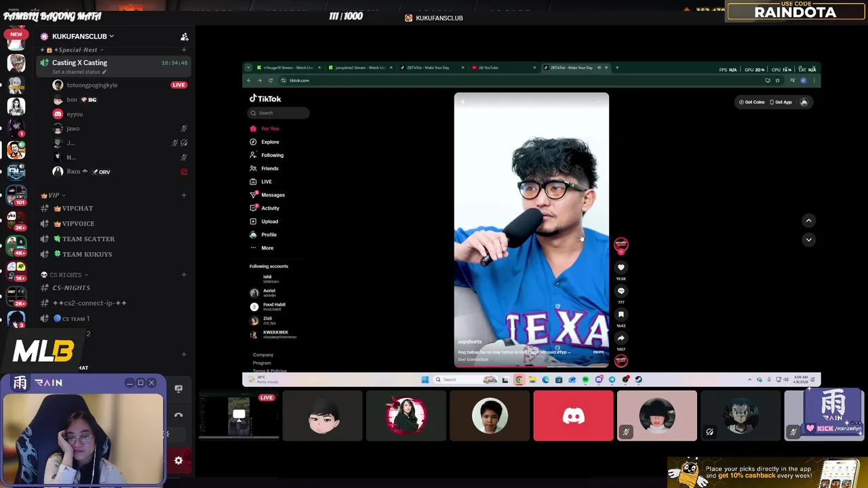This screenshot has width=868, height=488.
Task: Switch to joevydota2 Stream browser tab
Action: [359, 68]
